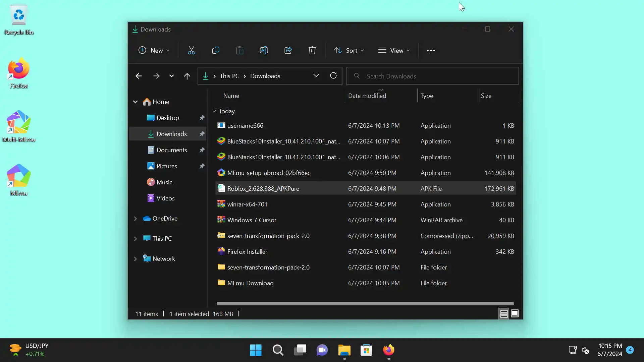Viewport: 644px width, 362px height.
Task: Click the Cut scissors icon
Action: (191, 50)
